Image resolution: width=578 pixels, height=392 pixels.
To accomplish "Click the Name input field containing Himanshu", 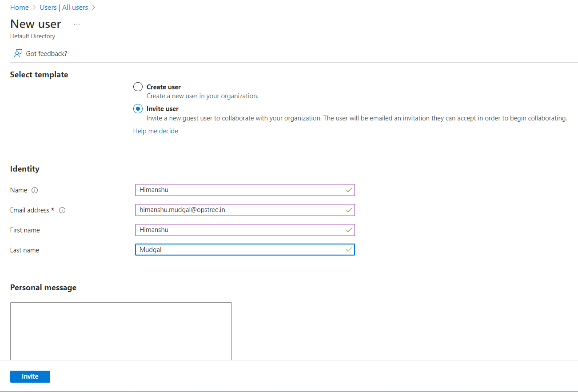I will point(245,190).
